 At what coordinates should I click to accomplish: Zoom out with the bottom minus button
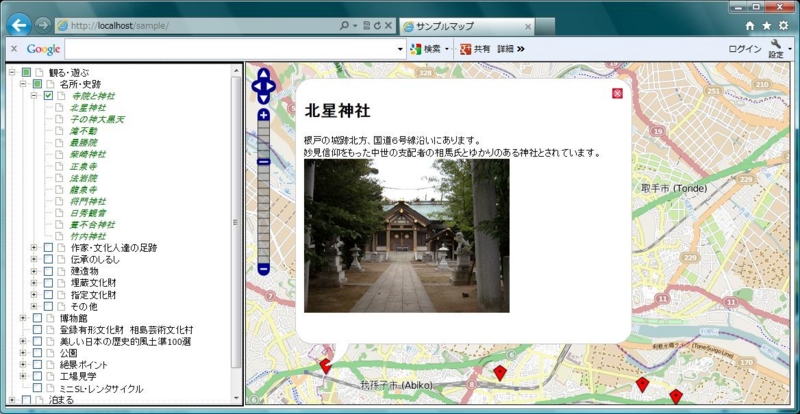(x=263, y=269)
